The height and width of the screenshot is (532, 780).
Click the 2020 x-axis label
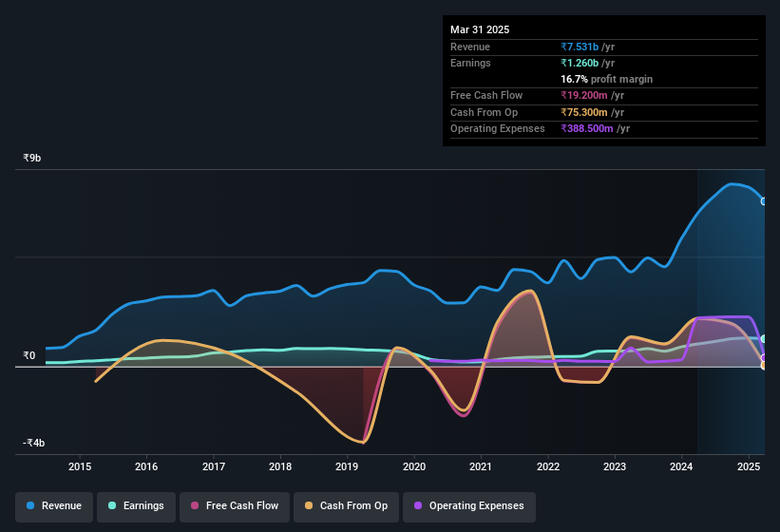[414, 466]
